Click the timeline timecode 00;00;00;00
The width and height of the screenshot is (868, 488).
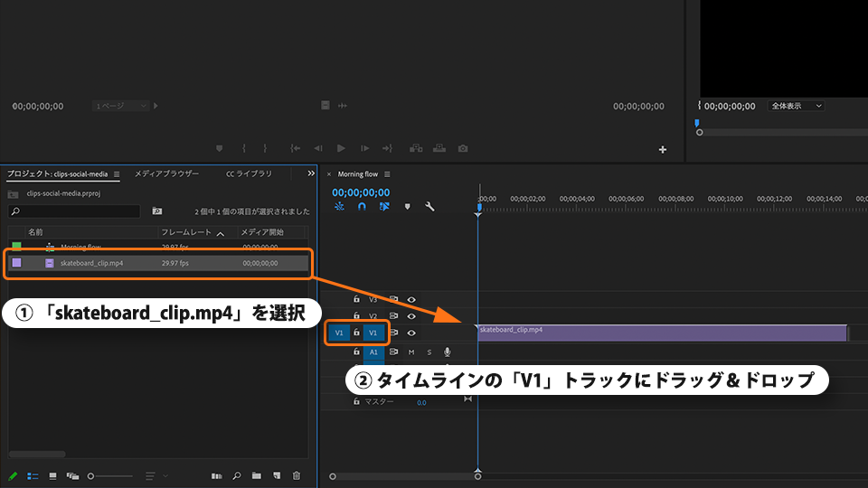click(x=361, y=192)
